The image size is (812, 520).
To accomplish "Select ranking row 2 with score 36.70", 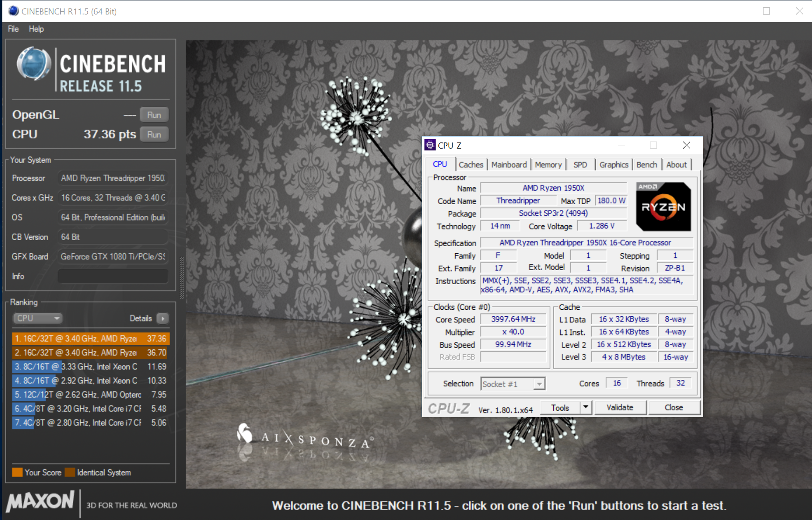I will pyautogui.click(x=91, y=352).
